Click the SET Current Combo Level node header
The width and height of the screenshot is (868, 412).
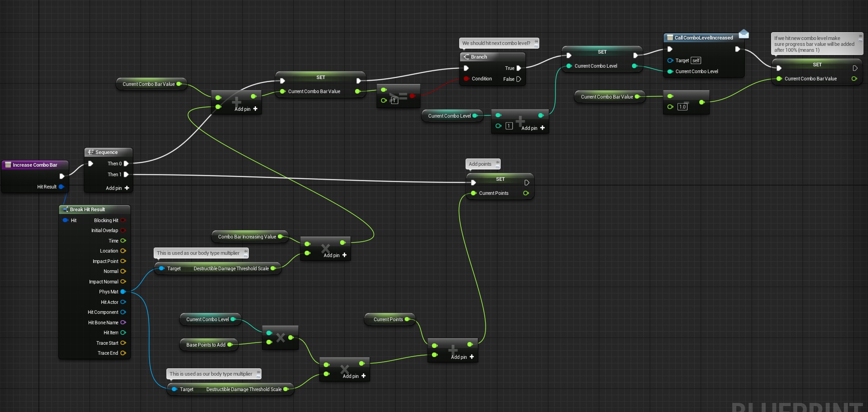coord(602,52)
